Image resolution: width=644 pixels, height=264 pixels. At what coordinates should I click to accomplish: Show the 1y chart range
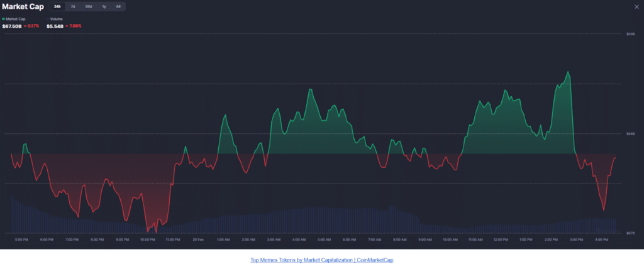point(104,6)
